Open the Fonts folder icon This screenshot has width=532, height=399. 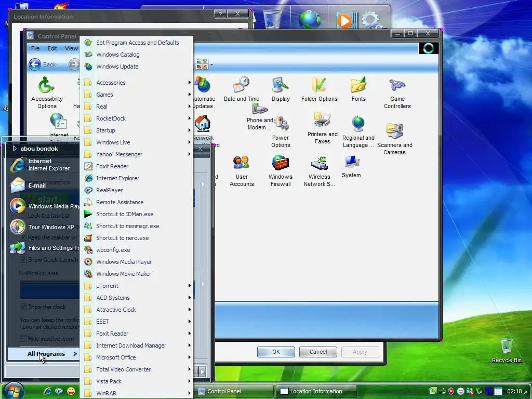click(x=358, y=89)
